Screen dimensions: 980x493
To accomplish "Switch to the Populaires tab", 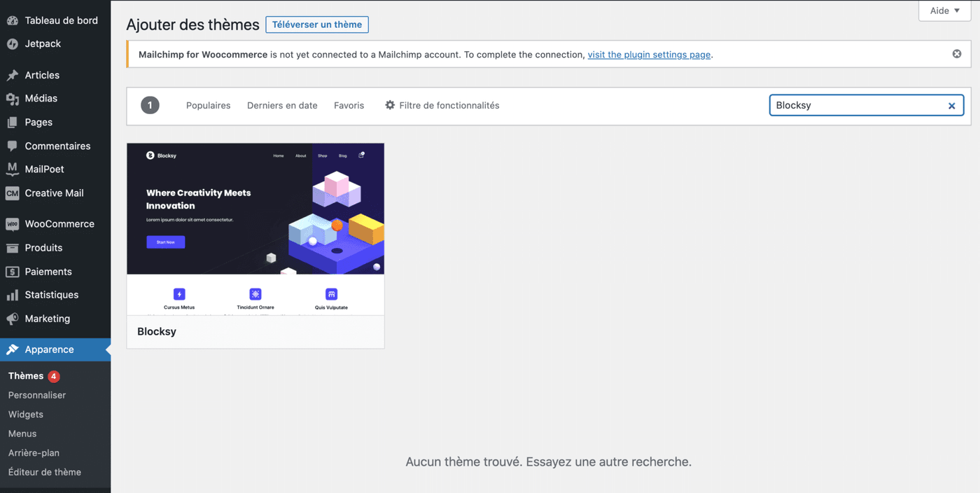I will click(208, 106).
